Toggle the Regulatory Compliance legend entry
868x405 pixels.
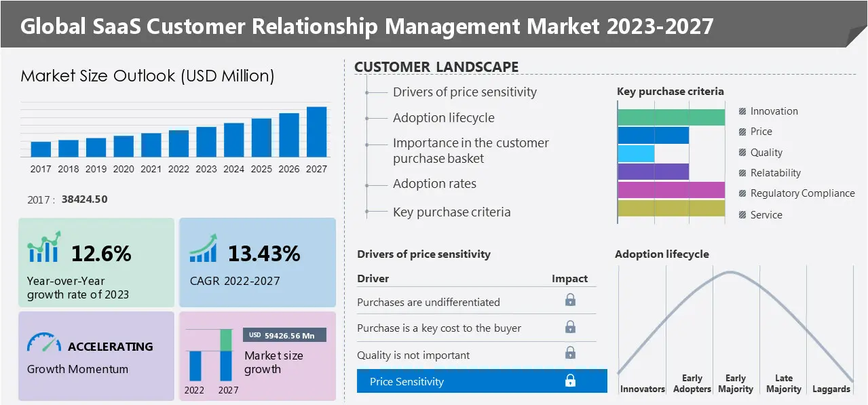click(x=741, y=193)
